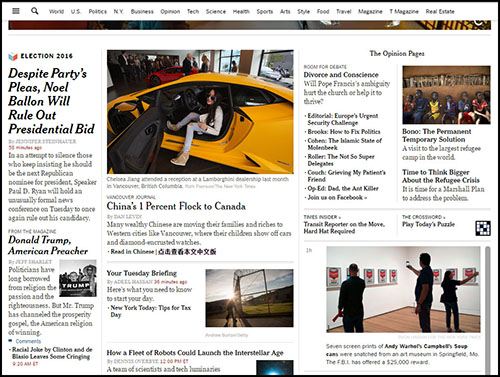The image size is (500, 377).
Task: Go to the Sports section
Action: (265, 11)
